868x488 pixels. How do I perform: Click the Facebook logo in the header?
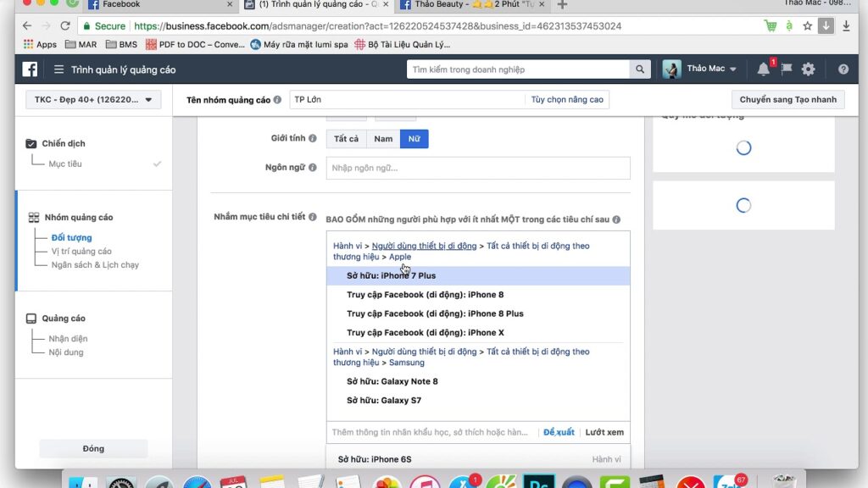coord(30,69)
